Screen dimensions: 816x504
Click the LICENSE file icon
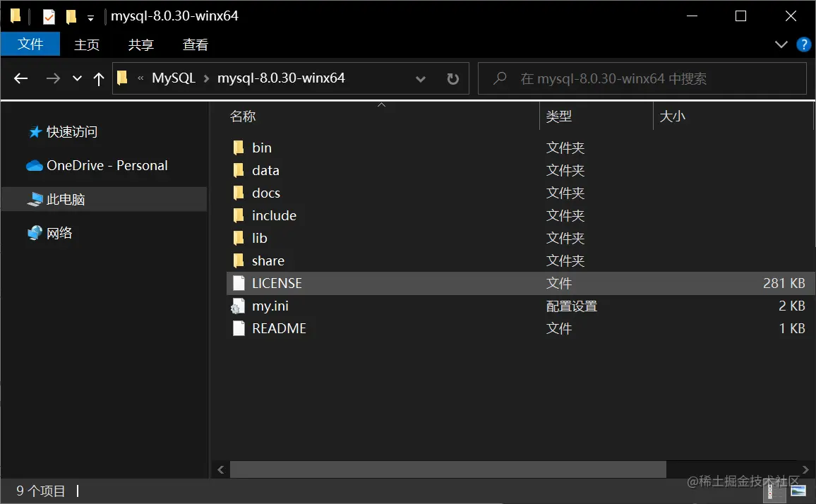[x=239, y=283]
